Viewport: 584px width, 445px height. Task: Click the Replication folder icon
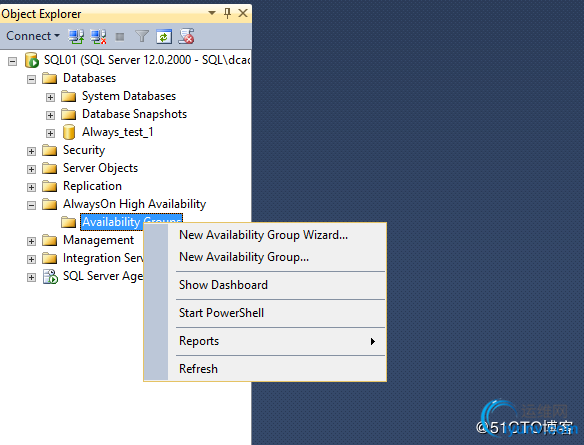[x=50, y=186]
